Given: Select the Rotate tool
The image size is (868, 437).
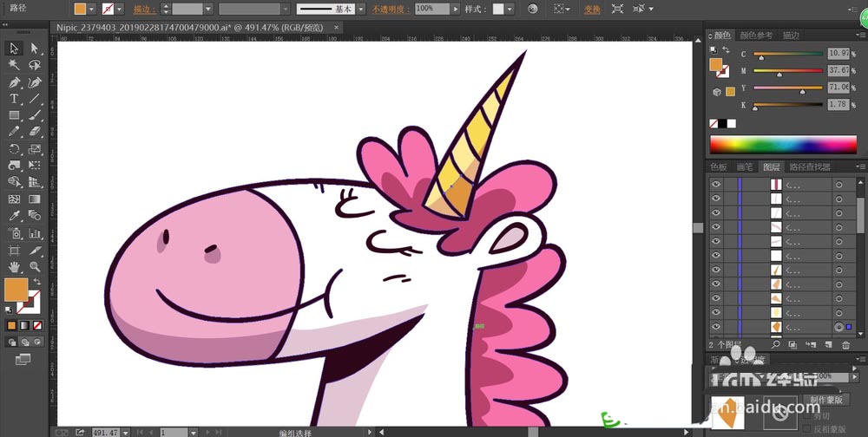Looking at the screenshot, I should 14,149.
